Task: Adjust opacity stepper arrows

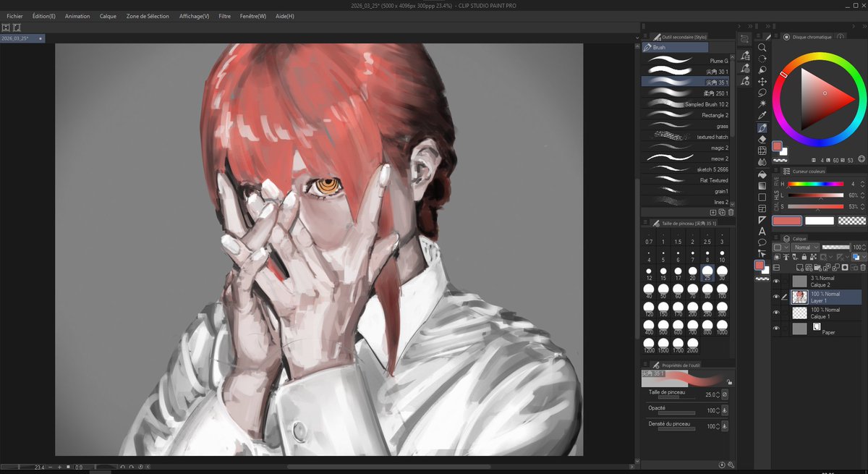Action: pyautogui.click(x=716, y=410)
